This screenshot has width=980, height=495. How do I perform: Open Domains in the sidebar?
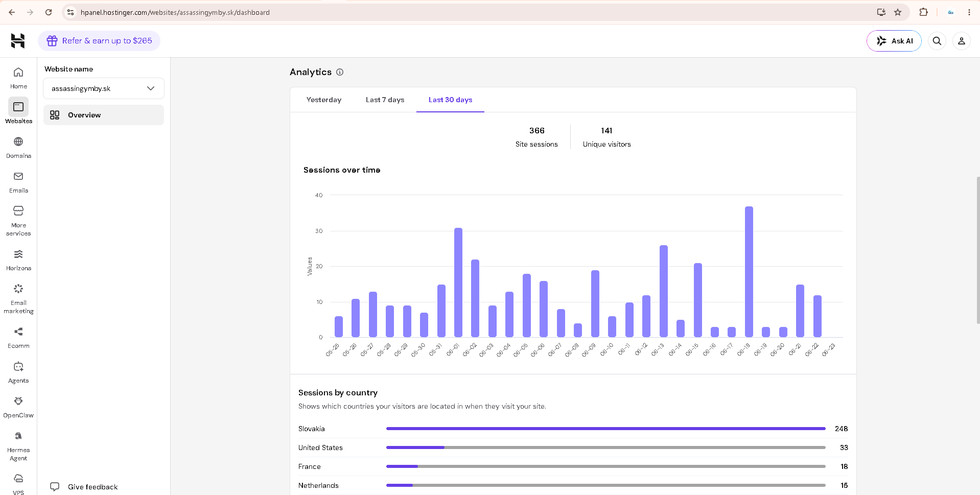pyautogui.click(x=18, y=148)
